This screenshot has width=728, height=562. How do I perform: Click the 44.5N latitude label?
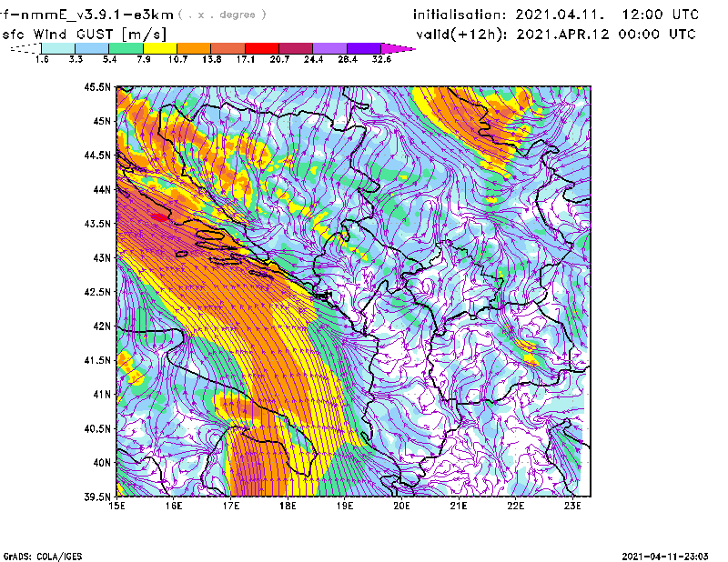(x=98, y=155)
